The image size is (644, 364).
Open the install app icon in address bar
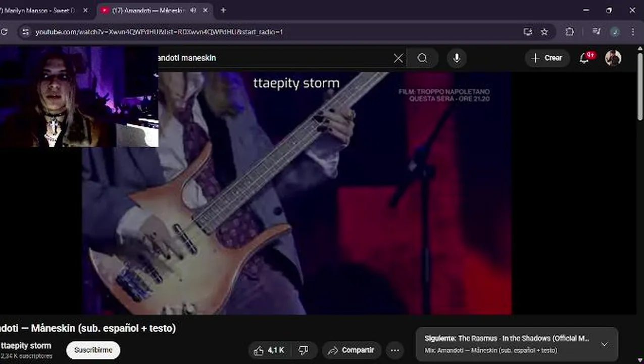pyautogui.click(x=528, y=32)
